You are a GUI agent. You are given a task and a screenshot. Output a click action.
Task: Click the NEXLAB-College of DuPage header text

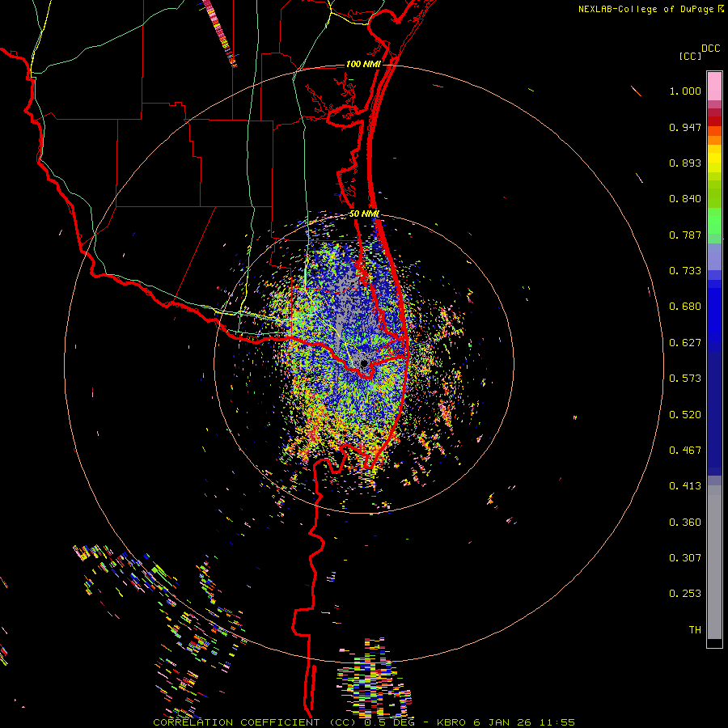point(645,9)
